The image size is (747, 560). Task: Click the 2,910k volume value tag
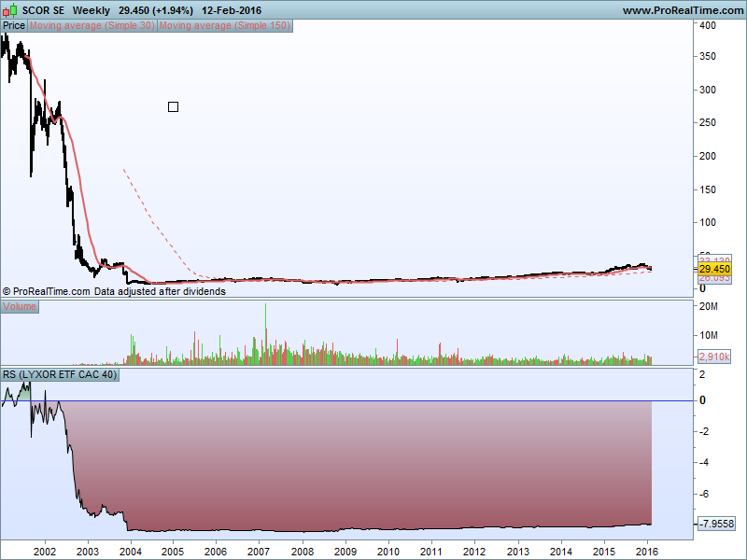(x=714, y=357)
